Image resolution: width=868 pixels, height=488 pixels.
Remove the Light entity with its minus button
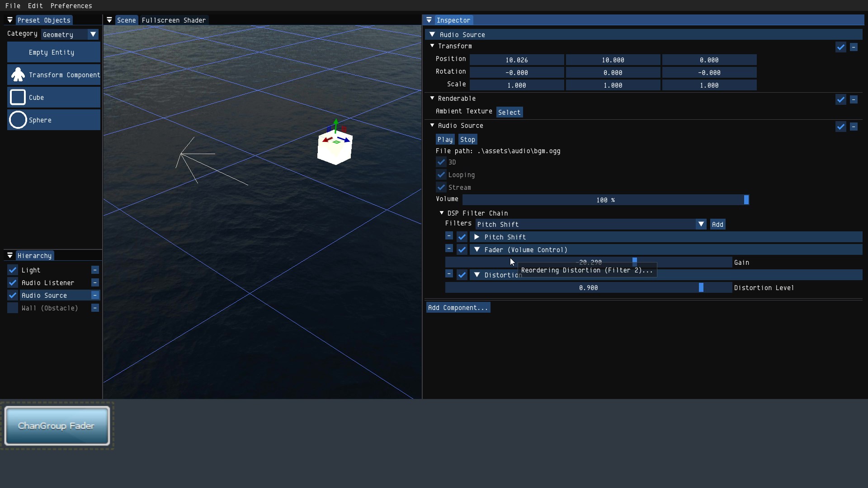coord(95,270)
